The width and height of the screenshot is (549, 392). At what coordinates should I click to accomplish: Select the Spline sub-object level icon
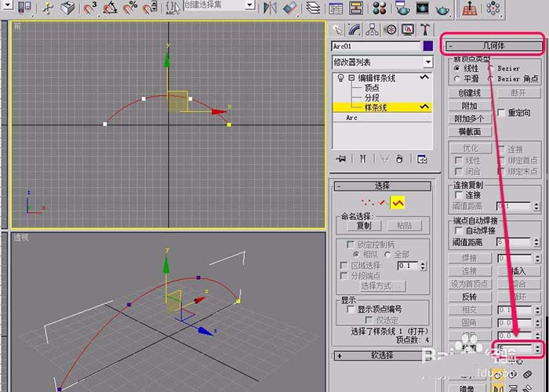(x=398, y=203)
